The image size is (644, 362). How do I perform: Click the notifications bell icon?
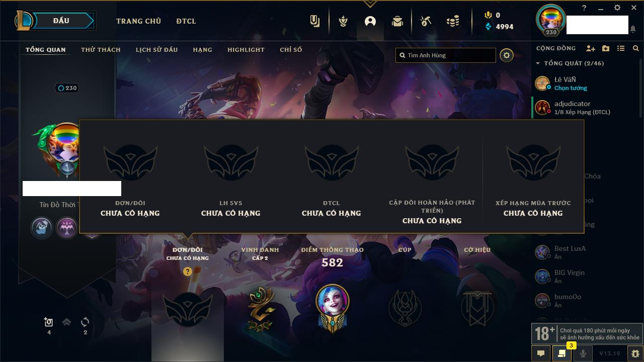[633, 29]
